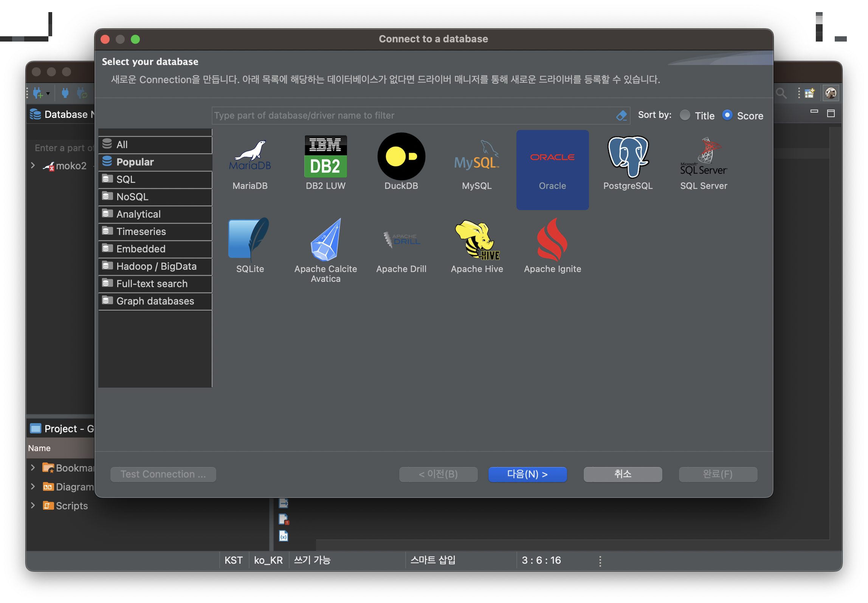The width and height of the screenshot is (868, 603).
Task: Expand the moko2 connection node
Action: pyautogui.click(x=33, y=165)
